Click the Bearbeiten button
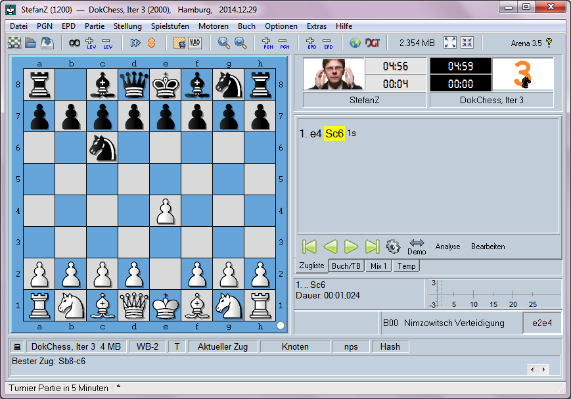Image resolution: width=571 pixels, height=399 pixels. tap(488, 246)
